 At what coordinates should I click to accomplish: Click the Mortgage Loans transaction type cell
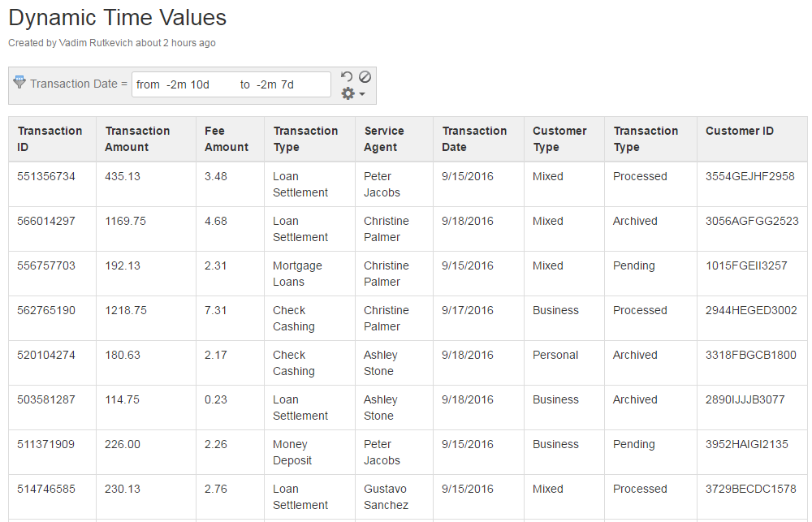point(297,274)
